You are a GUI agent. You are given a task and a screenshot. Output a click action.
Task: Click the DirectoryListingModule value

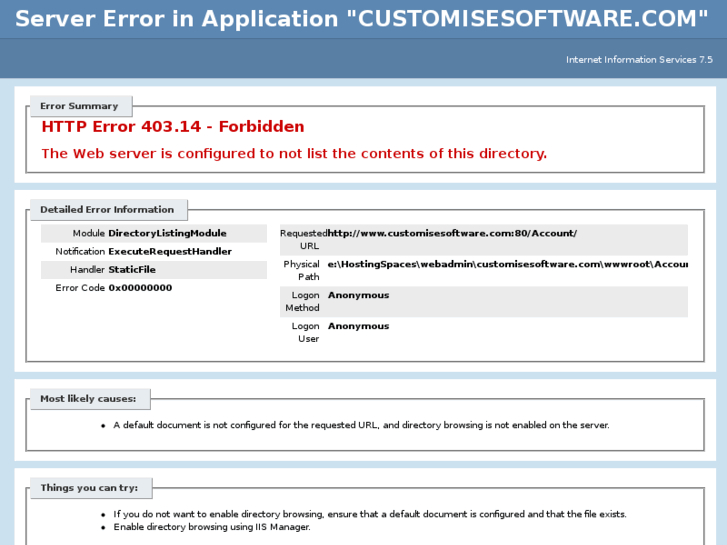[167, 233]
